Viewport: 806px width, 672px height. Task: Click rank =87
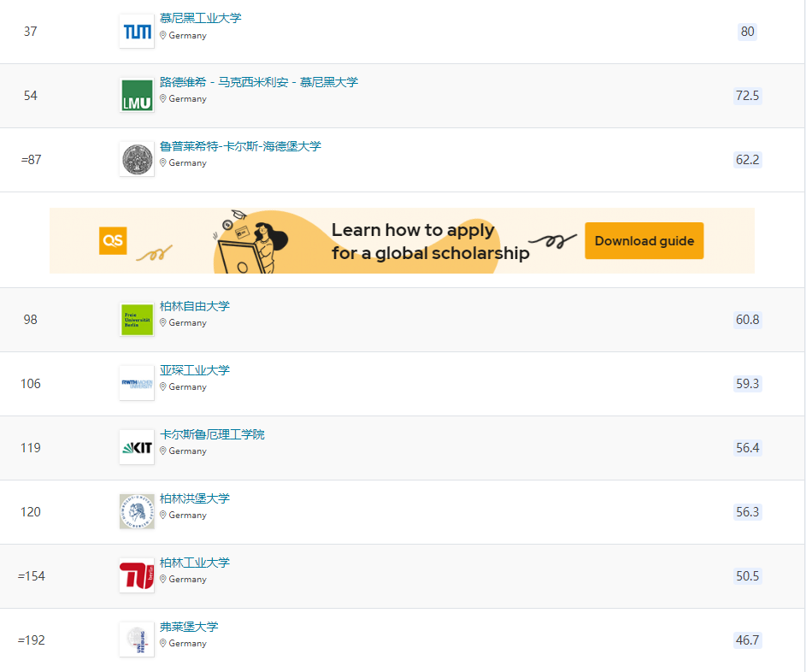click(x=32, y=160)
